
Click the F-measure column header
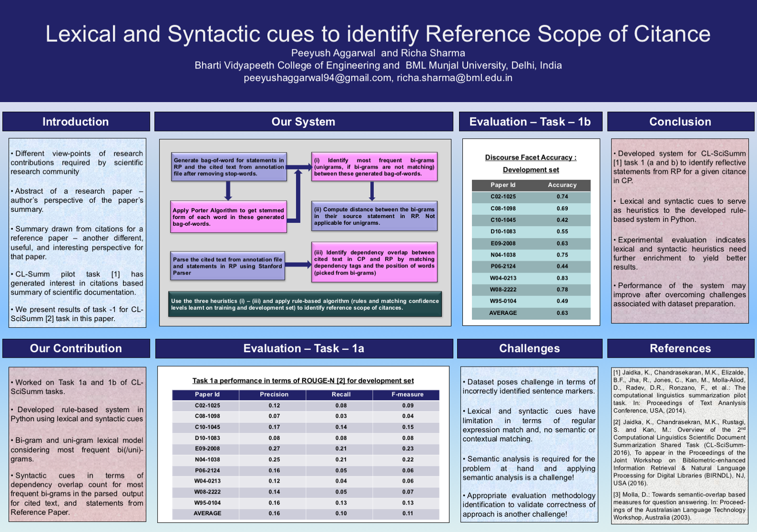[x=407, y=394]
